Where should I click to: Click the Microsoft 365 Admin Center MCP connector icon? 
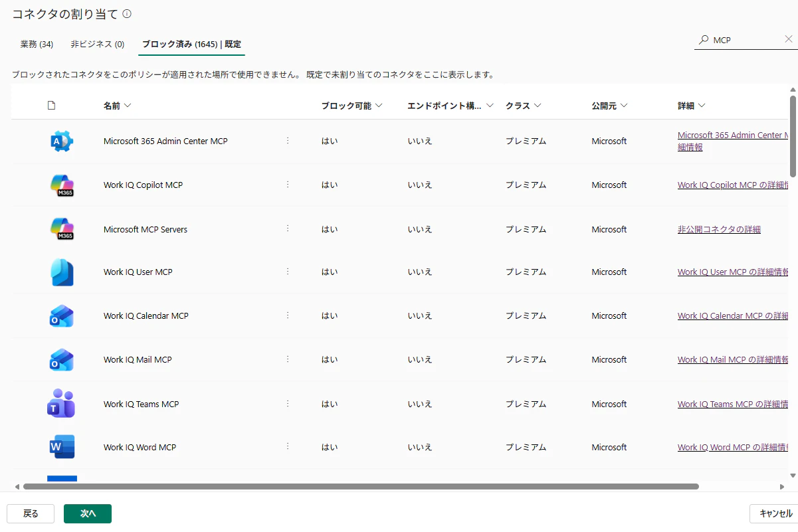(x=62, y=141)
